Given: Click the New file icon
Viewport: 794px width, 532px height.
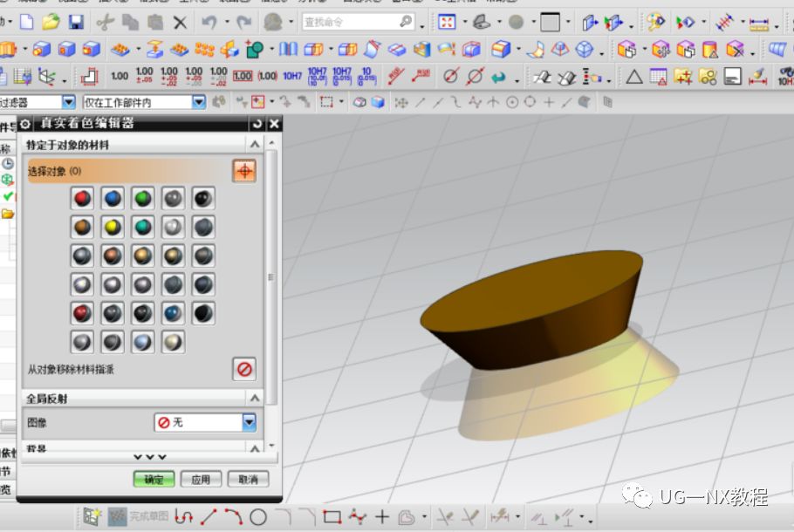Looking at the screenshot, I should coord(26,22).
